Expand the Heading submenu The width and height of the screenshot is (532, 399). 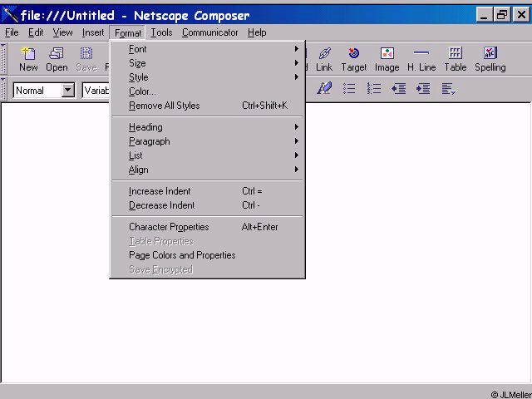(x=207, y=127)
